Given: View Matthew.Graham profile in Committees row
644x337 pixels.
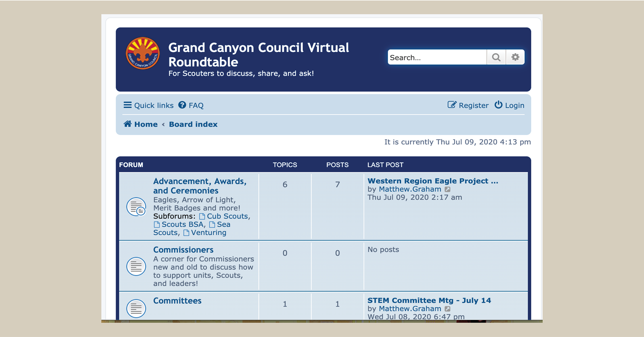Looking at the screenshot, I should click(410, 309).
